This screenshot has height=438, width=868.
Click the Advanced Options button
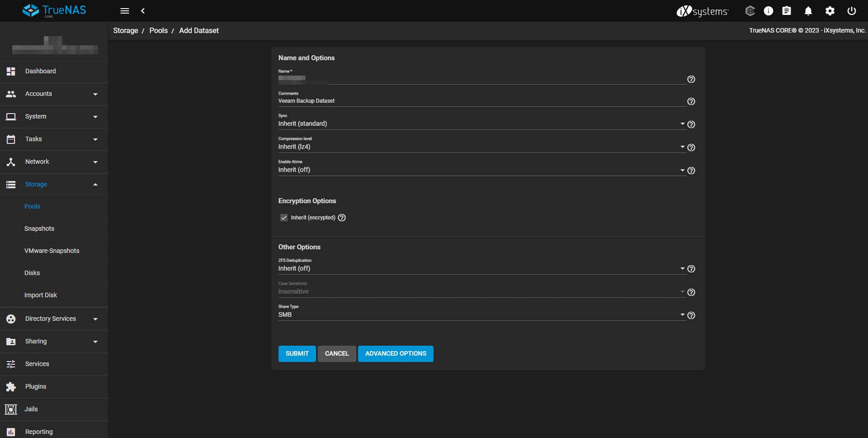tap(396, 353)
